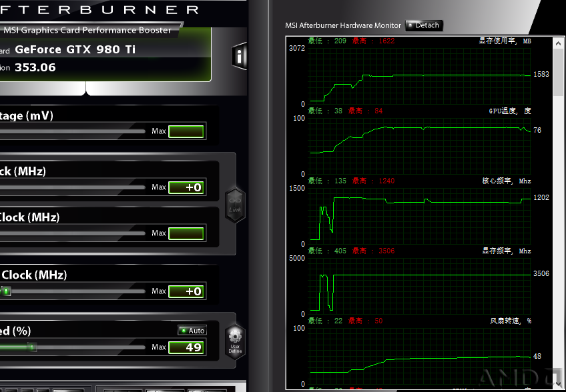Click the Memory Clock slider handle

pyautogui.click(x=5, y=291)
